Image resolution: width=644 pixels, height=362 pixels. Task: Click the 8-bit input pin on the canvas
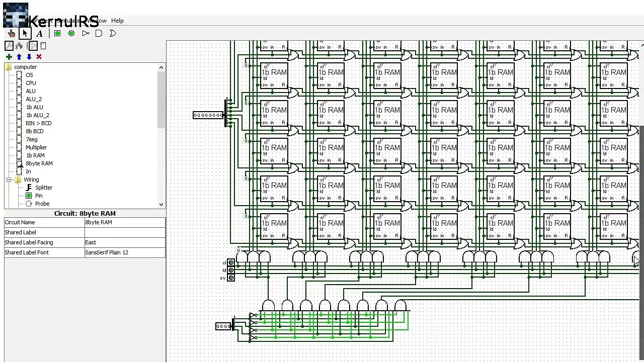(208, 115)
